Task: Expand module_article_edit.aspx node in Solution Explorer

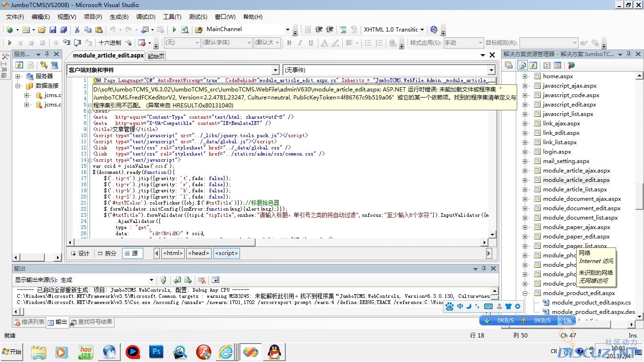Action: point(525,180)
